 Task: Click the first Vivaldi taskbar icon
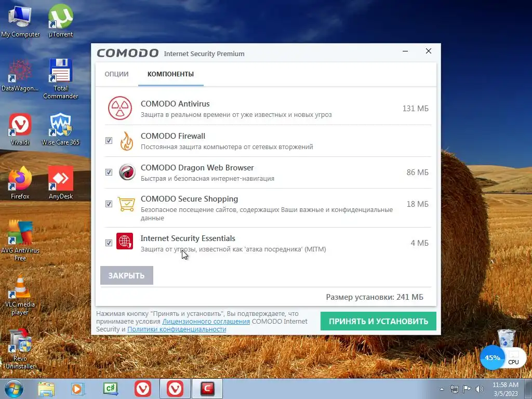[143, 389]
